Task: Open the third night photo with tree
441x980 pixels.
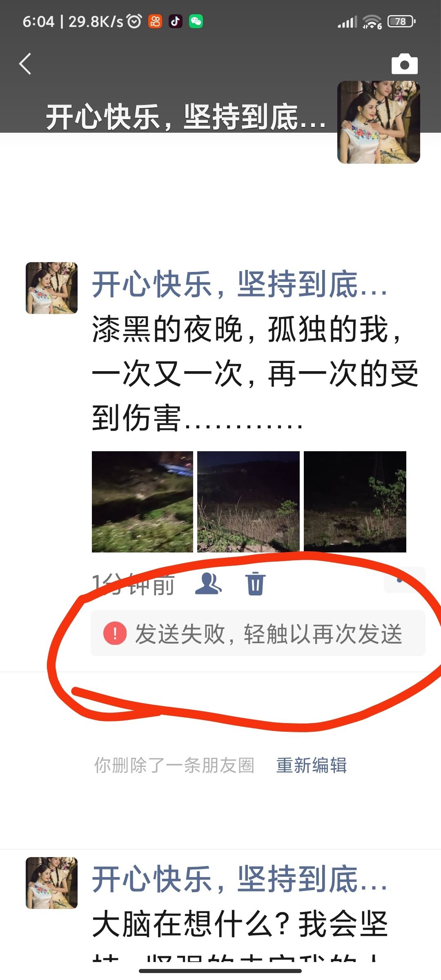Action: [355, 502]
